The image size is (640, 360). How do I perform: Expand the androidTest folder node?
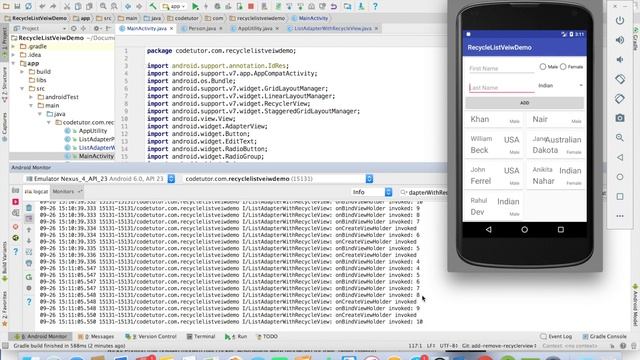(31, 97)
